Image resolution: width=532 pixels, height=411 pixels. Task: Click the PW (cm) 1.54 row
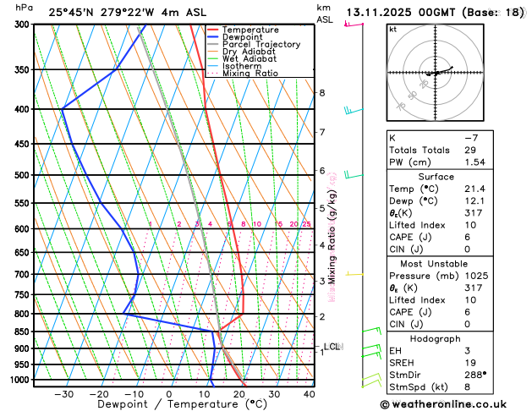[440, 162]
